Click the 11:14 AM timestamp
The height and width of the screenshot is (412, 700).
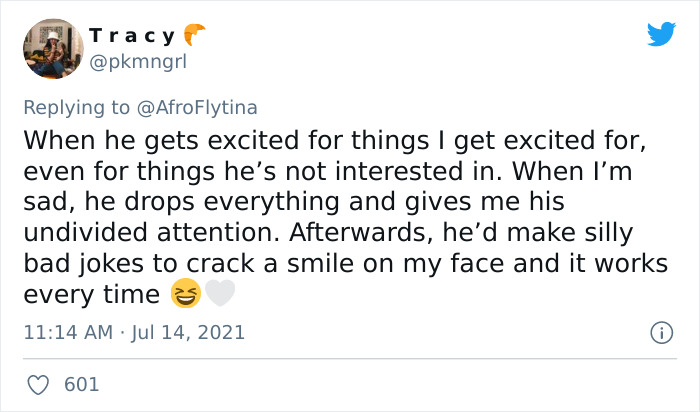tap(66, 332)
